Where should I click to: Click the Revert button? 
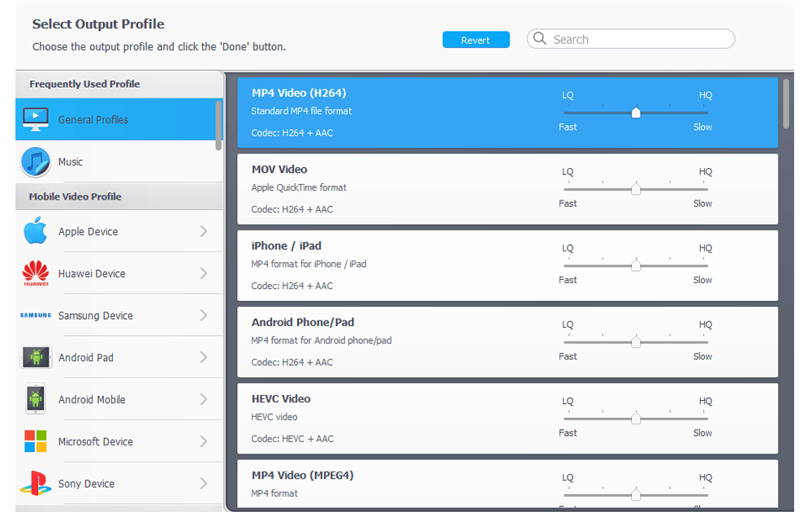click(x=476, y=39)
